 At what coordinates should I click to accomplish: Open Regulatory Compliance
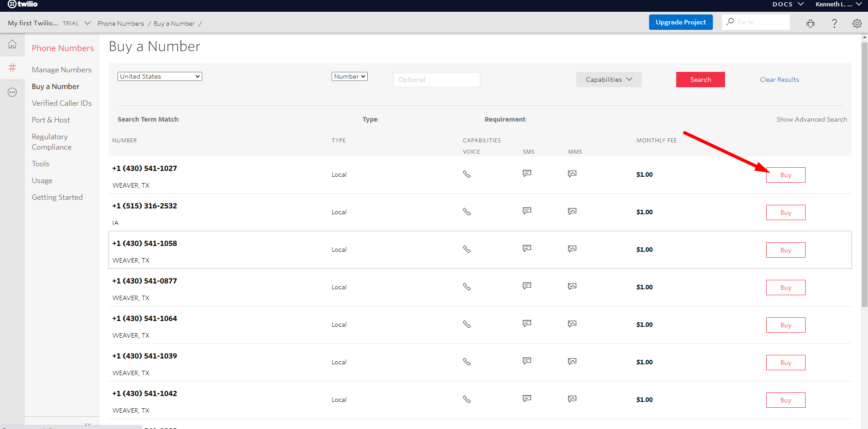52,142
